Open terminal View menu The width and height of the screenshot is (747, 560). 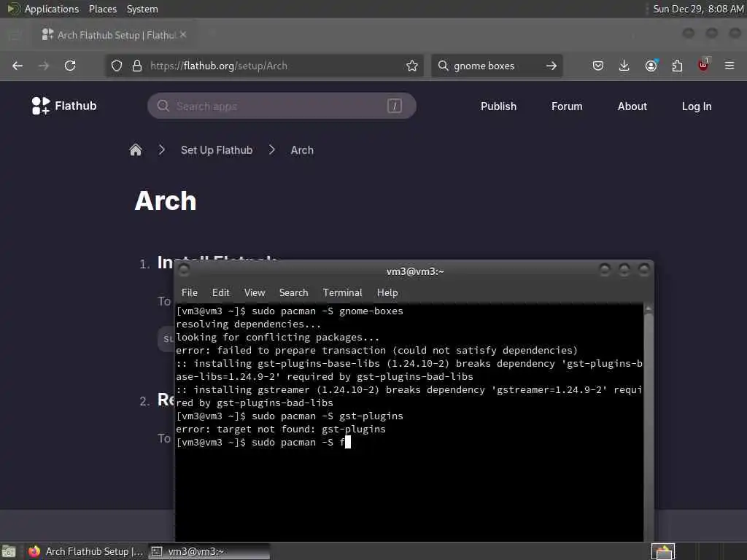click(x=255, y=292)
